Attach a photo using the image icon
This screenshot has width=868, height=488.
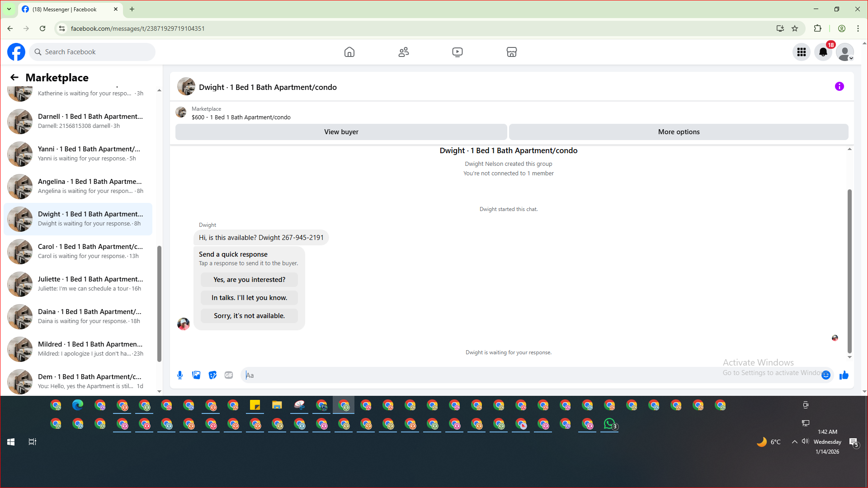[196, 375]
